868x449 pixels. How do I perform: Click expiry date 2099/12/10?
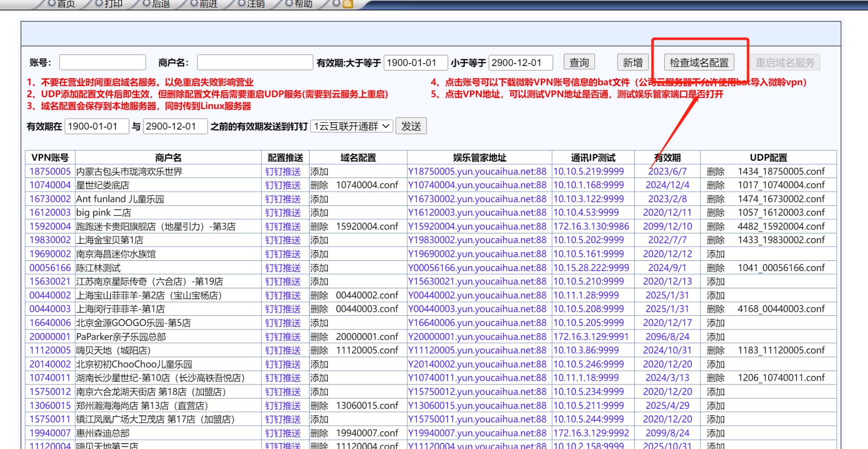[x=667, y=226]
